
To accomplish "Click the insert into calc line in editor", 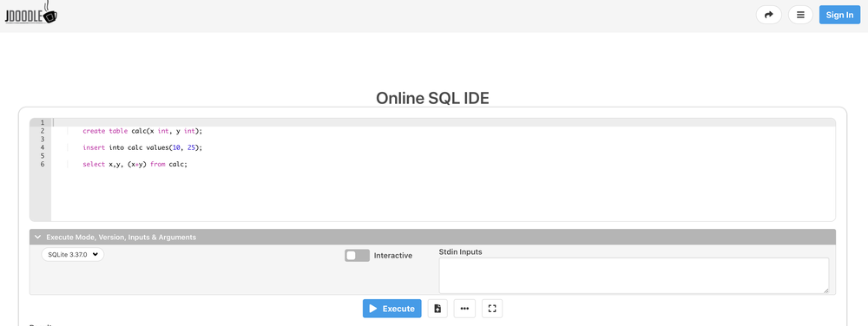I will (x=143, y=147).
